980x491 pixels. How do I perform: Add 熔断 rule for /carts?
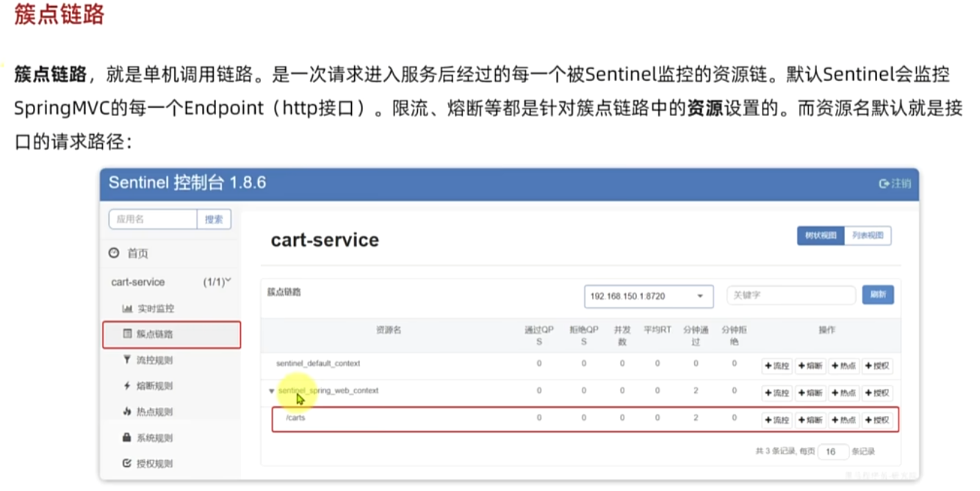810,420
